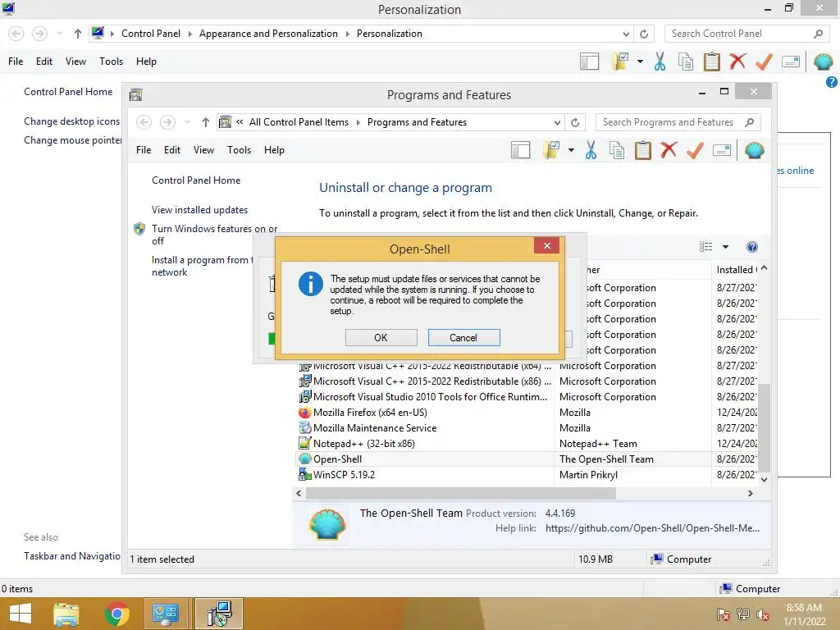The width and height of the screenshot is (840, 630).
Task: Open File Explorer from the taskbar
Action: click(66, 614)
